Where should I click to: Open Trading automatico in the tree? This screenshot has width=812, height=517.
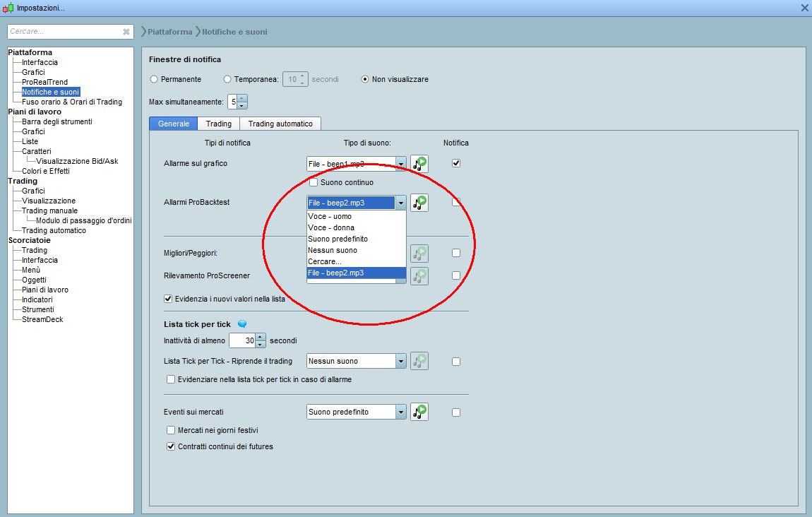click(54, 230)
